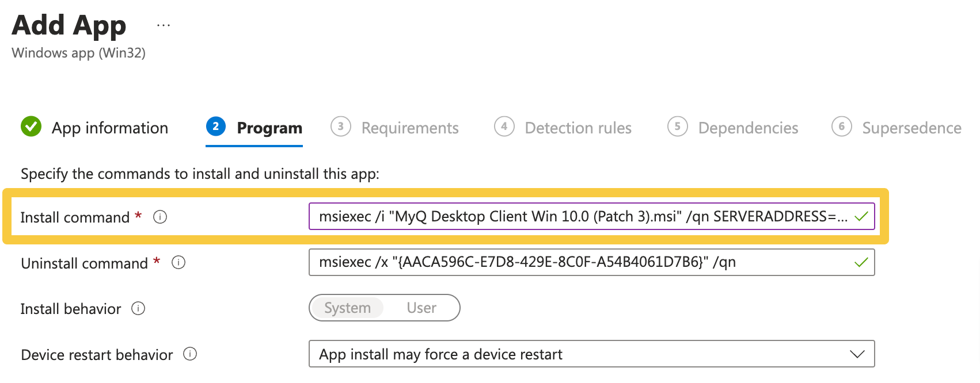Set Install behavior to System

[347, 308]
